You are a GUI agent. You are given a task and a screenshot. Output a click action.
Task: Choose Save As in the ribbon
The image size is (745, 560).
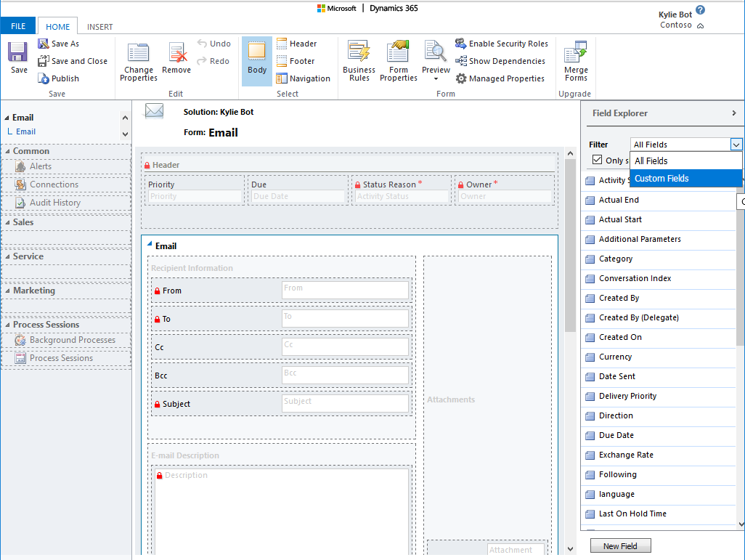point(59,44)
